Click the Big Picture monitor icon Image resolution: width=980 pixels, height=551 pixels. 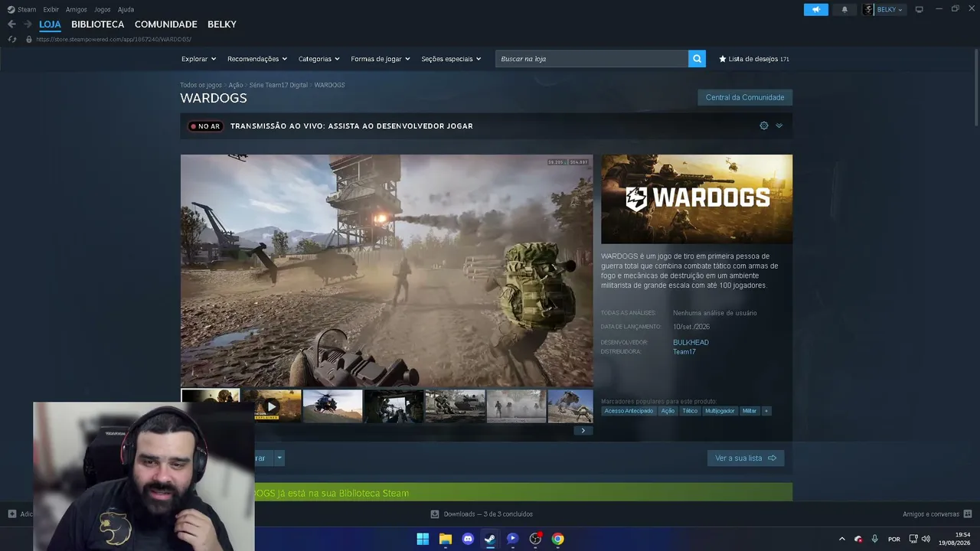tap(919, 9)
